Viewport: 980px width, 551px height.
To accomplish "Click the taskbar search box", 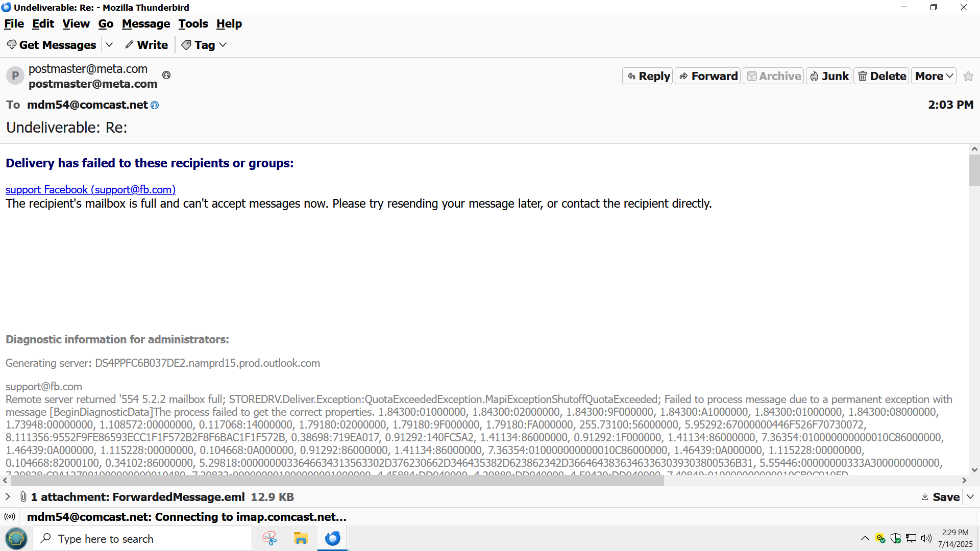I will 143,539.
